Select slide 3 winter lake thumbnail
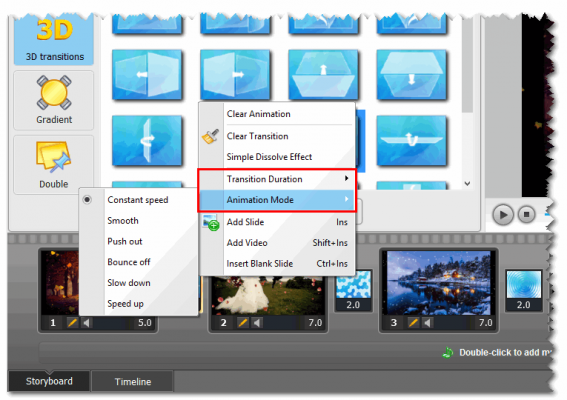Viewport: 567px width, 400px height. tap(439, 283)
